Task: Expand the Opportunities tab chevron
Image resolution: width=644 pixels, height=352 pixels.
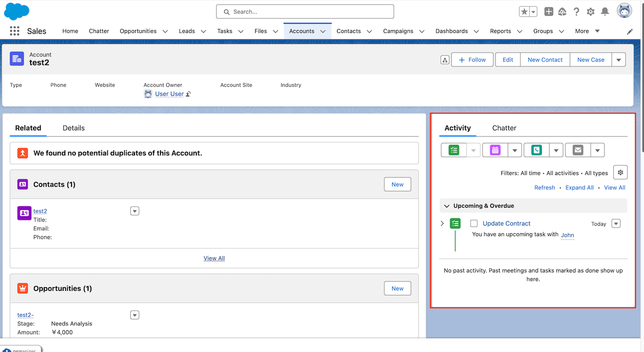Action: click(165, 32)
